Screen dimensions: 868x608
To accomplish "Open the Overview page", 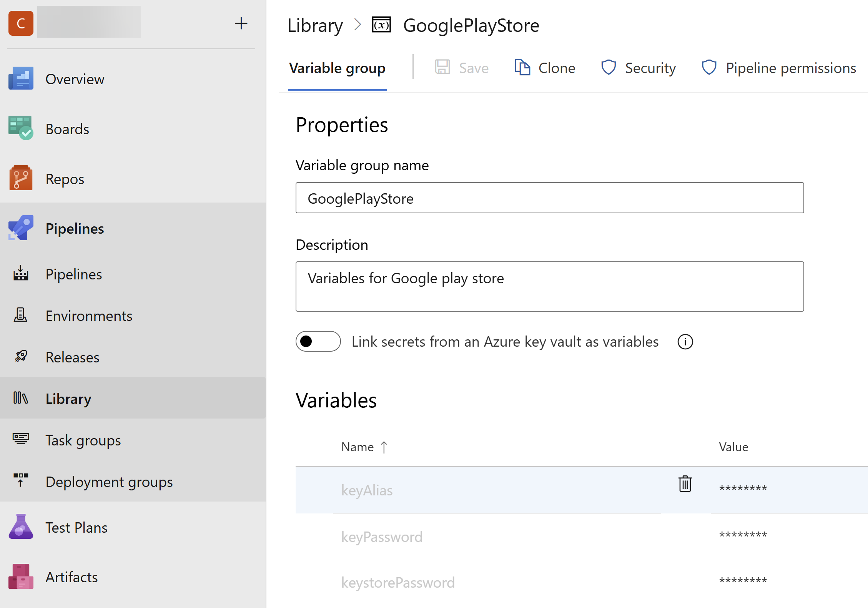I will [x=75, y=79].
